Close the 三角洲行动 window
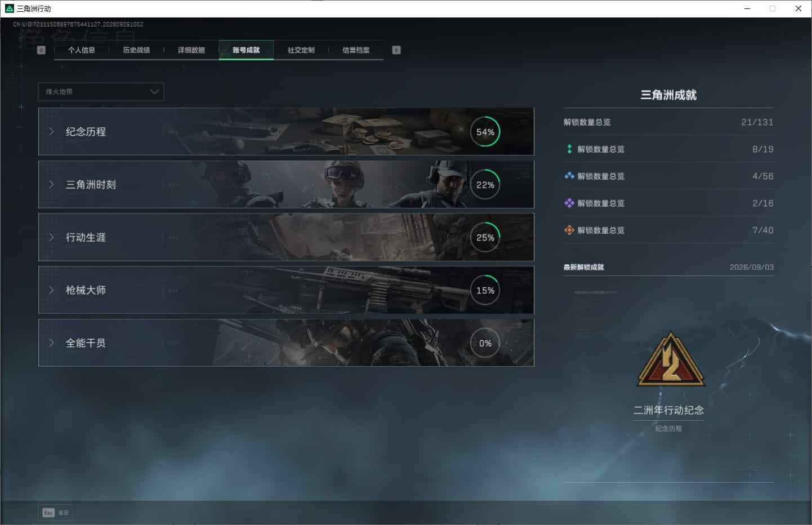The height and width of the screenshot is (525, 812). coord(798,8)
